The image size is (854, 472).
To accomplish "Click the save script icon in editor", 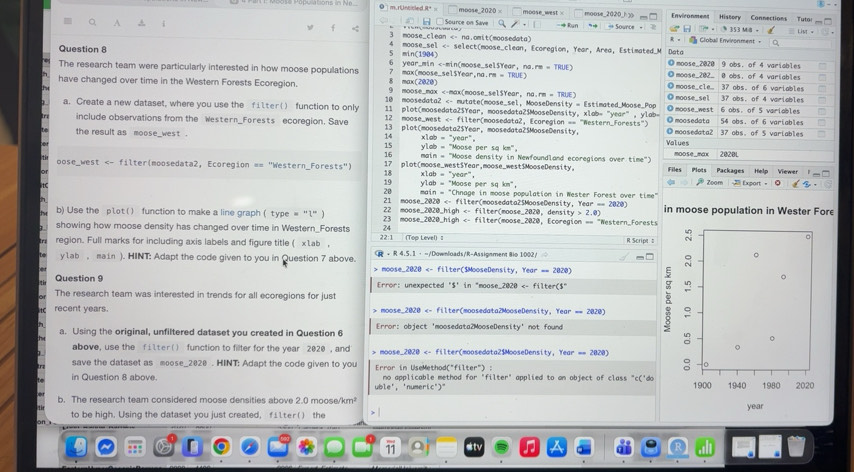I will coord(425,22).
